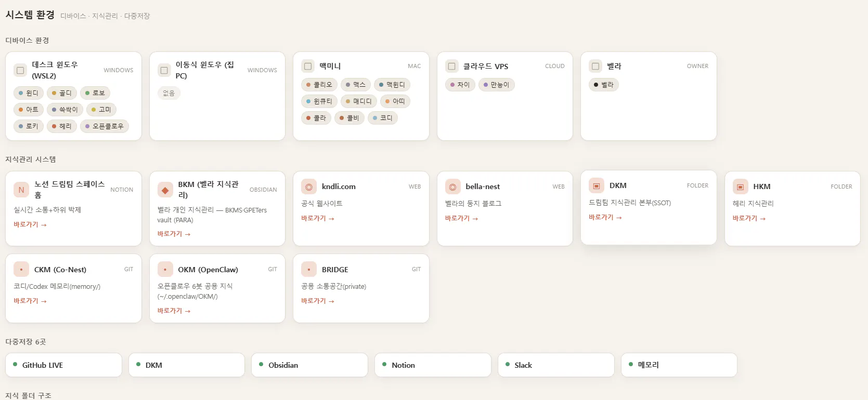The image size is (868, 400).
Task: Click the BRIDGE git icon
Action: pos(309,270)
